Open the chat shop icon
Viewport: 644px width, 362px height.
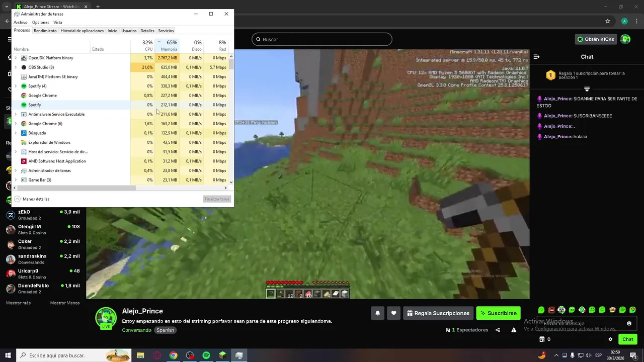[542, 339]
